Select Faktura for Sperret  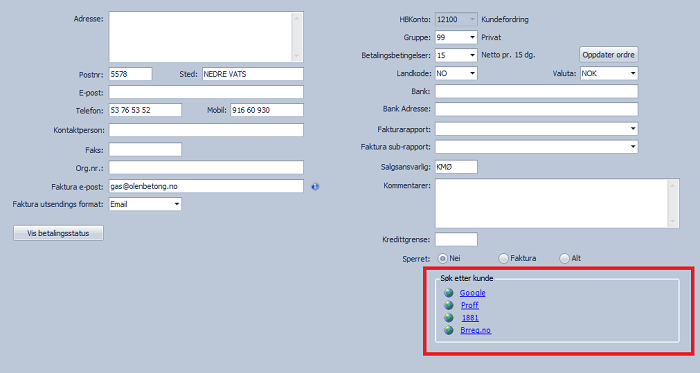[x=503, y=258]
